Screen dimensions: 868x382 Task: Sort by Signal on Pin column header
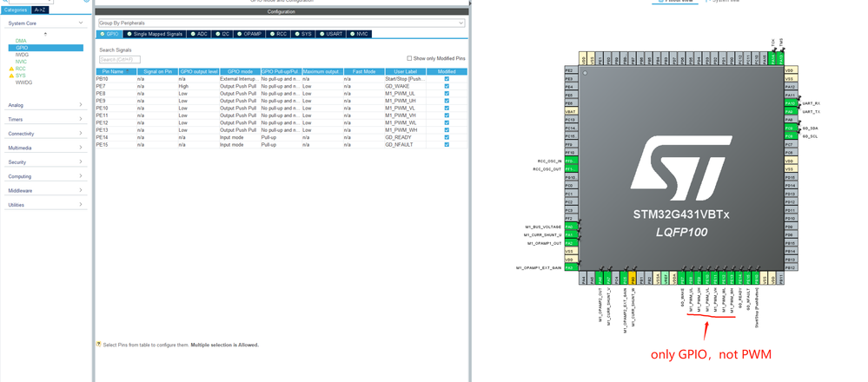pyautogui.click(x=157, y=72)
